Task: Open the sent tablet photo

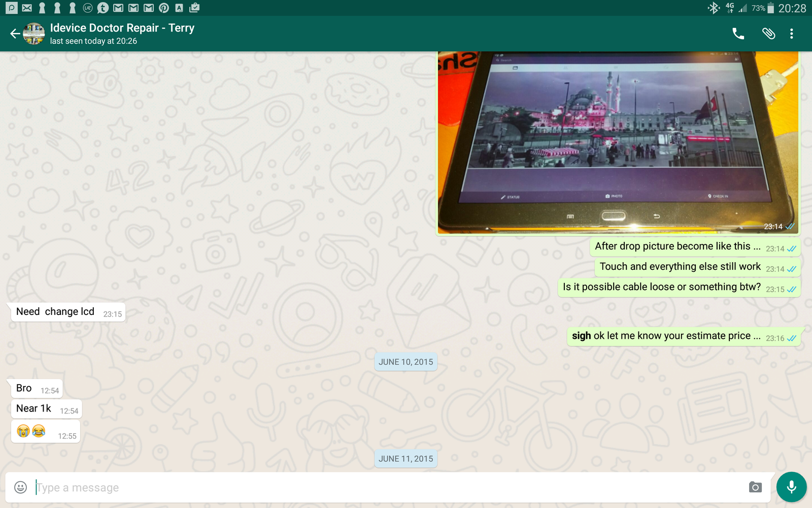Action: [x=618, y=142]
